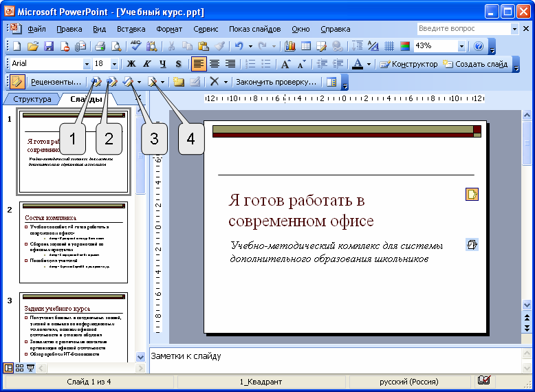Toggle text shadow S formatting
535x392 pixels.
(x=178, y=64)
